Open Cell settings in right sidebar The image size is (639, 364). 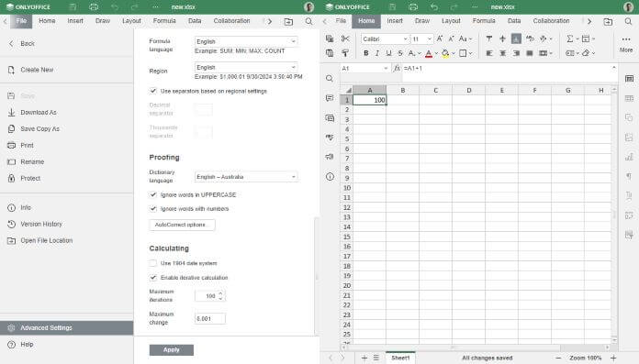pyautogui.click(x=629, y=78)
